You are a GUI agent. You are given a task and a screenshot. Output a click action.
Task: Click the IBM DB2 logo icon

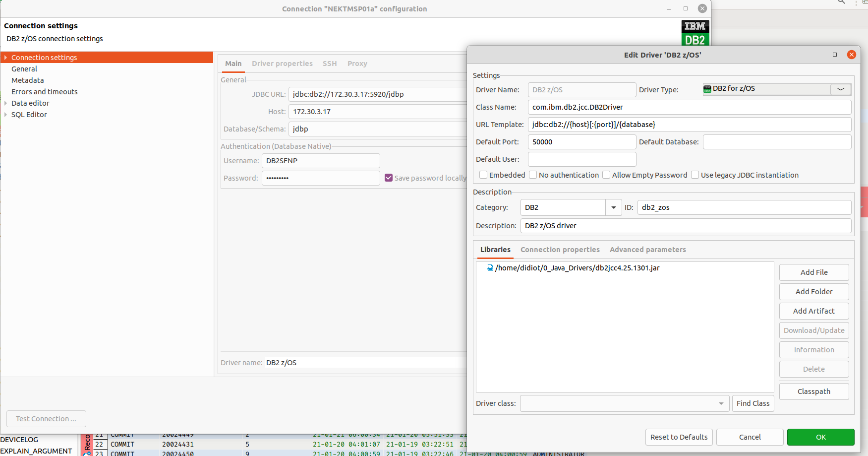694,33
